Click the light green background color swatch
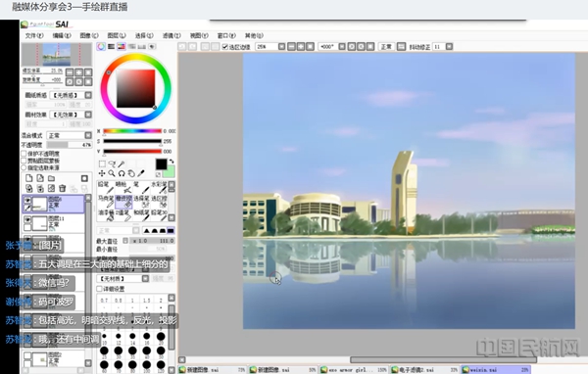Image resolution: width=588 pixels, height=374 pixels. 170,172
